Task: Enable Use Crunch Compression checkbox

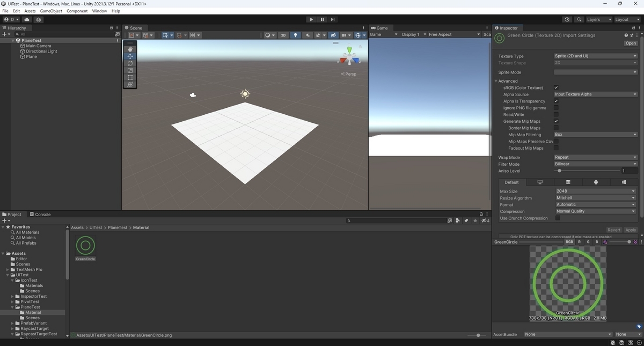Action: (x=558, y=218)
